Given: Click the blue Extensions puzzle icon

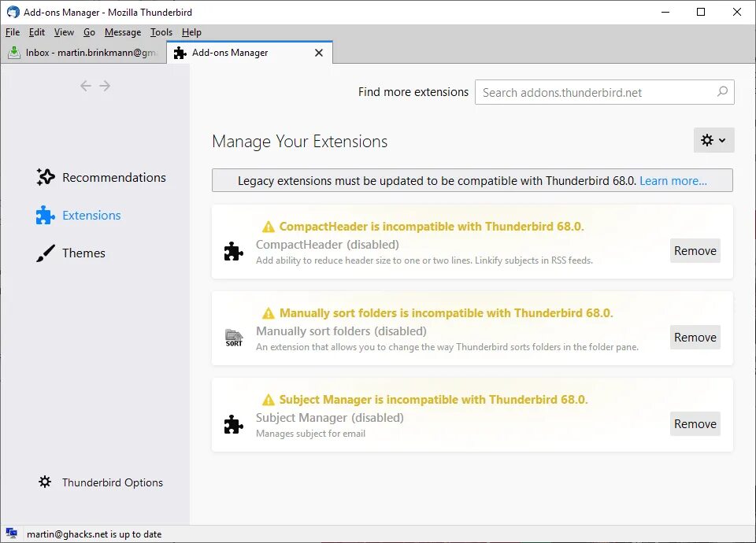Looking at the screenshot, I should tap(46, 216).
